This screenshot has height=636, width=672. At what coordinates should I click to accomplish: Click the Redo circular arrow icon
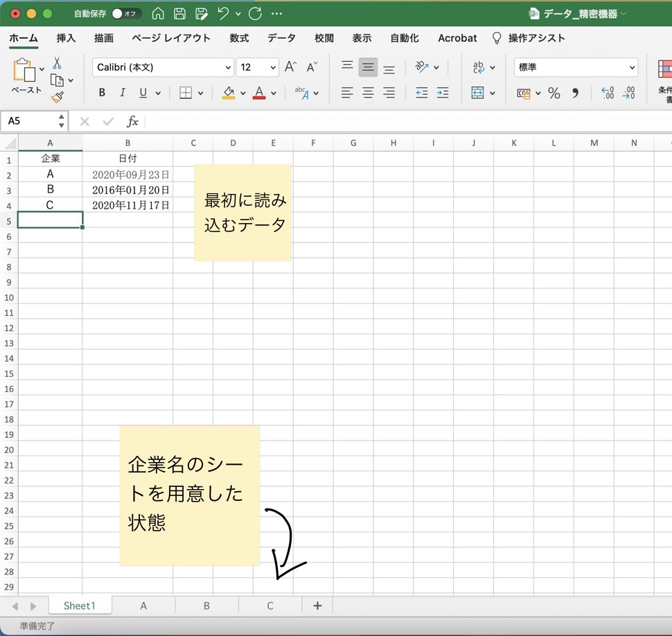click(256, 14)
